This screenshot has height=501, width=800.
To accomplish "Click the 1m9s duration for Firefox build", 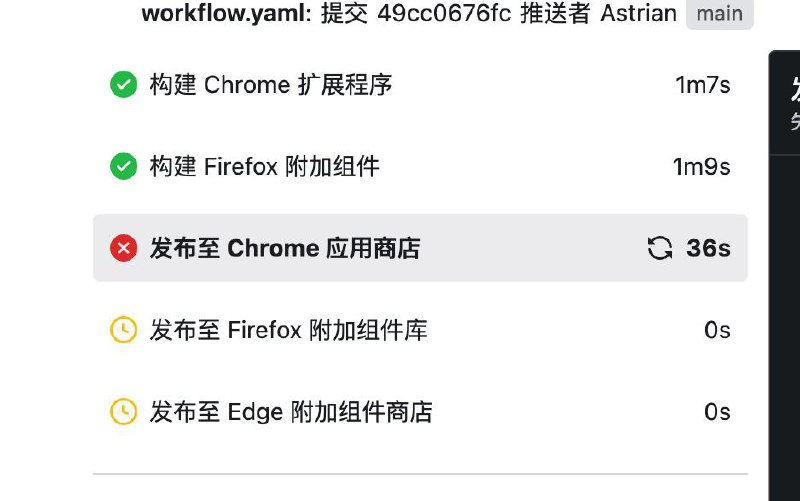I will (702, 166).
